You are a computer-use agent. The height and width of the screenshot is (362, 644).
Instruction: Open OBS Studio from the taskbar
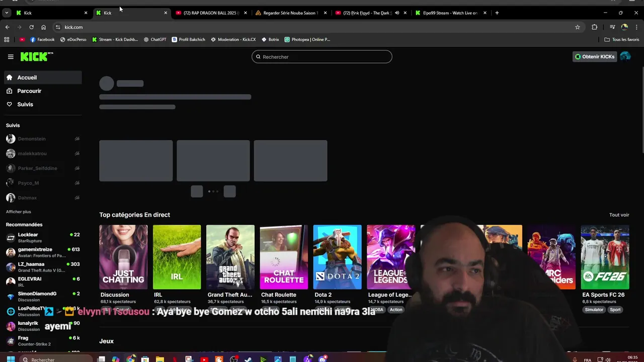click(x=234, y=359)
